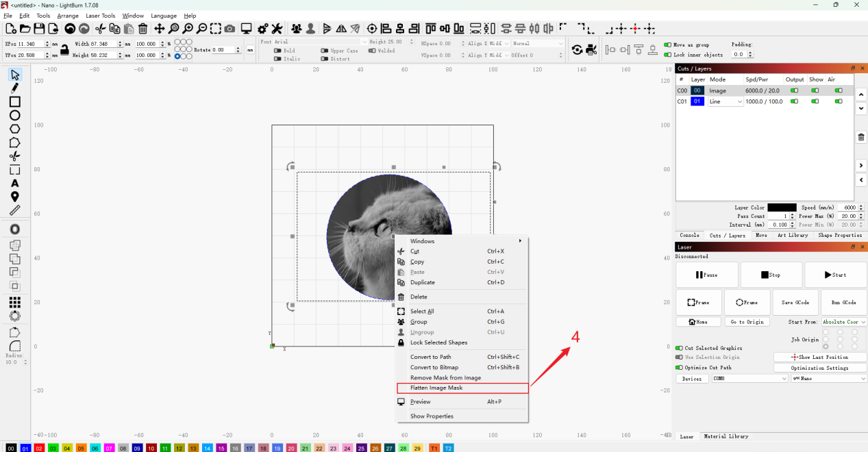The width and height of the screenshot is (868, 452).
Task: Choose the Text creation tool
Action: 14,184
